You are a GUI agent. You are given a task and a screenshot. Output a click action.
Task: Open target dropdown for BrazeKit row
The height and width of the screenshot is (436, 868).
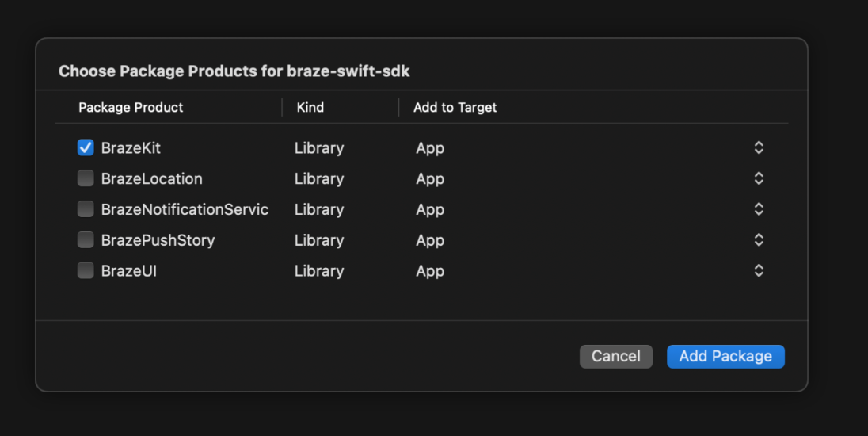point(759,147)
